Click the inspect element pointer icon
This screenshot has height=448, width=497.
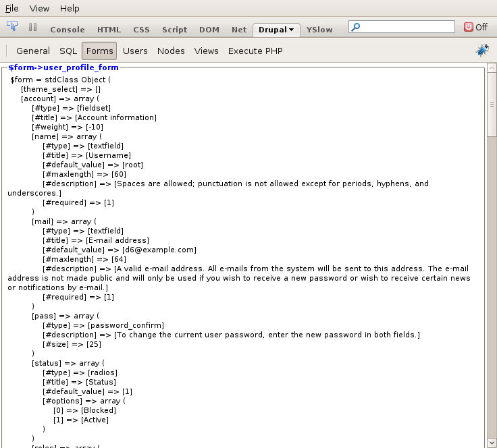(x=11, y=28)
